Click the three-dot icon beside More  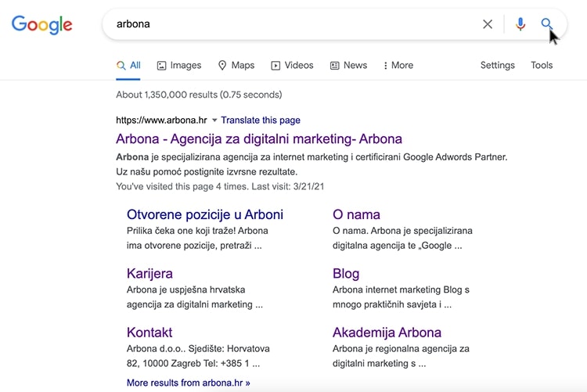coord(386,66)
